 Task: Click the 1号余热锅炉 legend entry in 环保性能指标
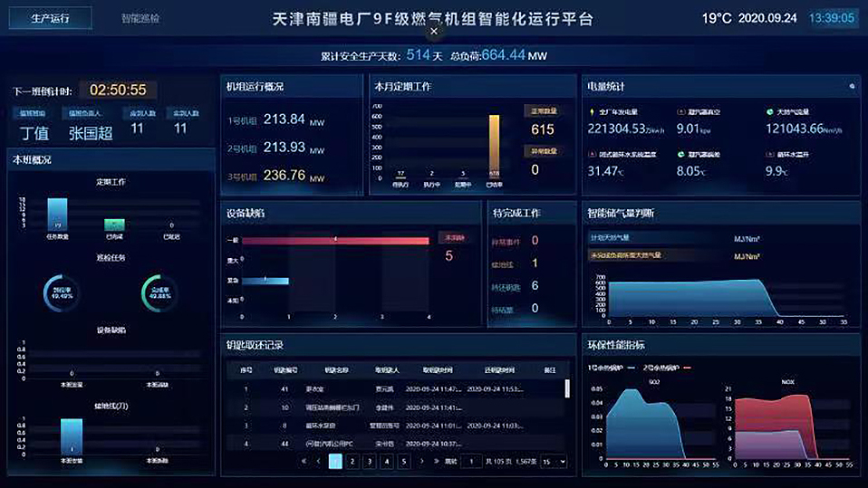click(612, 368)
